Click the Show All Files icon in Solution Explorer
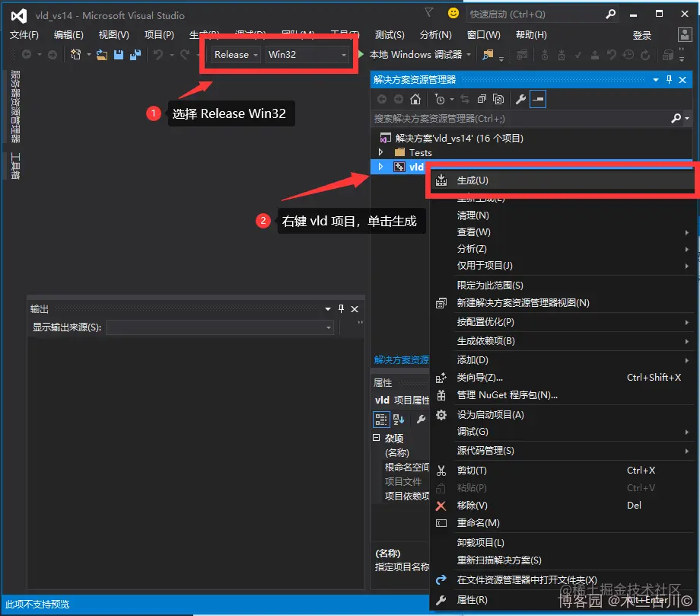 [x=498, y=99]
